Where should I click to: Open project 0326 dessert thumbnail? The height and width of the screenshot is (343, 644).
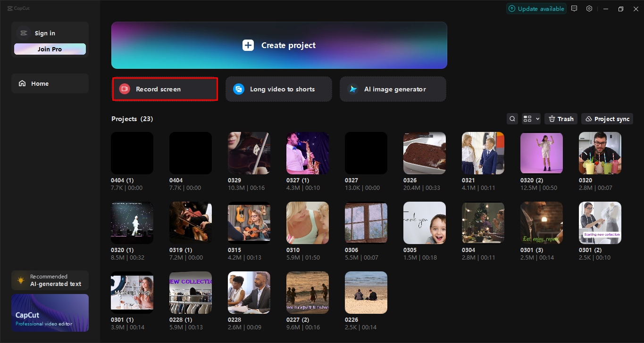(424, 153)
